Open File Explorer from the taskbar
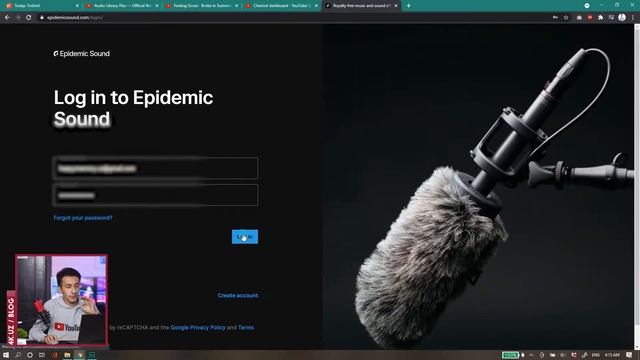The width and height of the screenshot is (640, 360). click(67, 355)
